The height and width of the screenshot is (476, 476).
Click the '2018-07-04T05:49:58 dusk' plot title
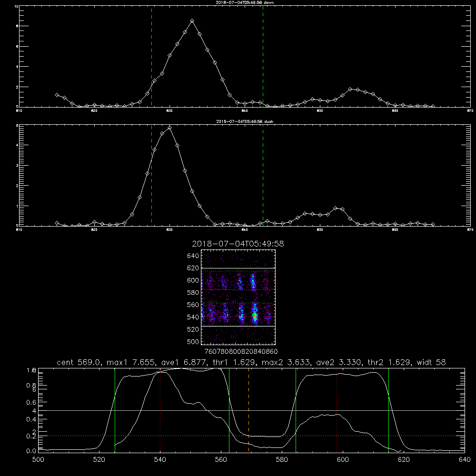(245, 121)
